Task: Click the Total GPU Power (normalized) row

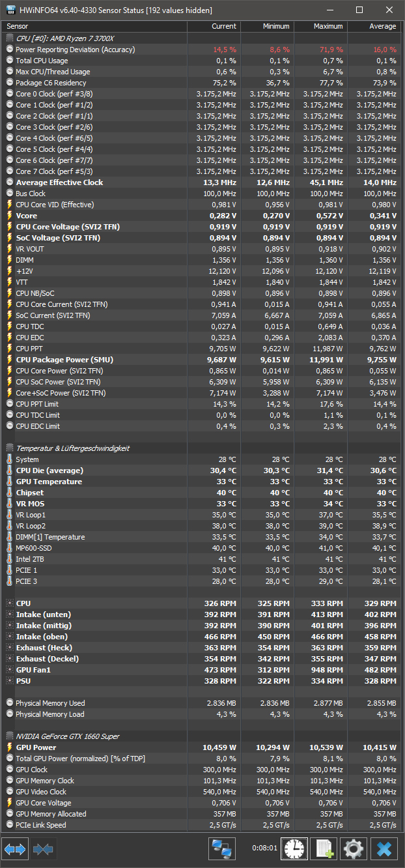Action: 201,759
